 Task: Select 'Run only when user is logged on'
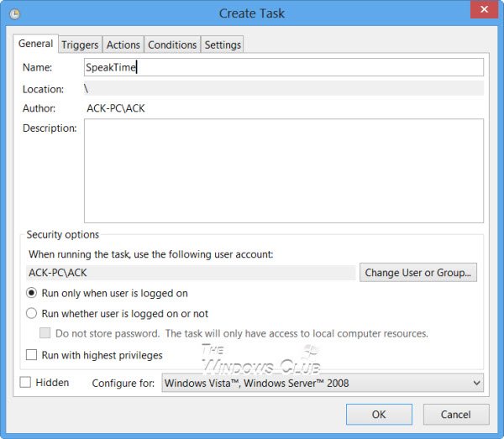pyautogui.click(x=32, y=293)
